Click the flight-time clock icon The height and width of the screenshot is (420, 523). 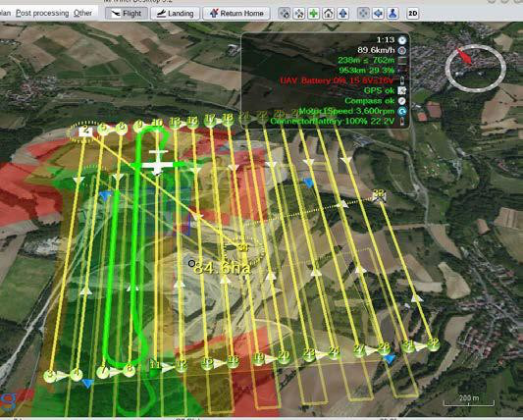pos(402,40)
